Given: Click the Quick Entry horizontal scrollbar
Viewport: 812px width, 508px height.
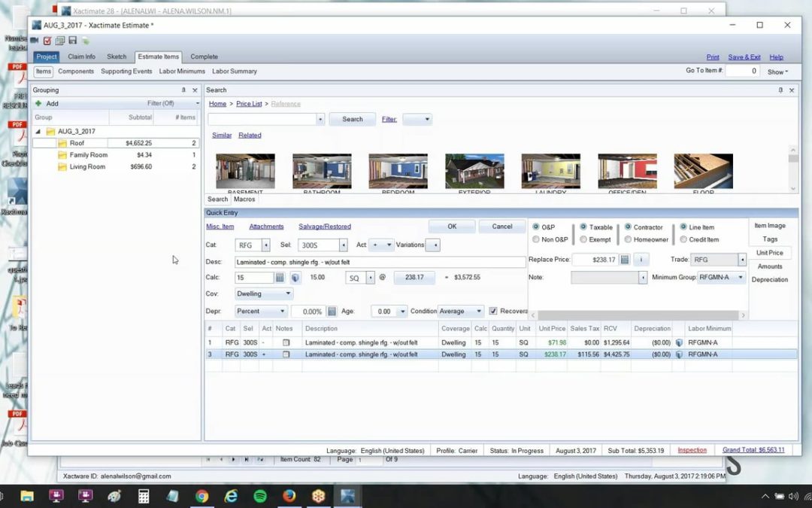Looking at the screenshot, I should tap(638, 315).
